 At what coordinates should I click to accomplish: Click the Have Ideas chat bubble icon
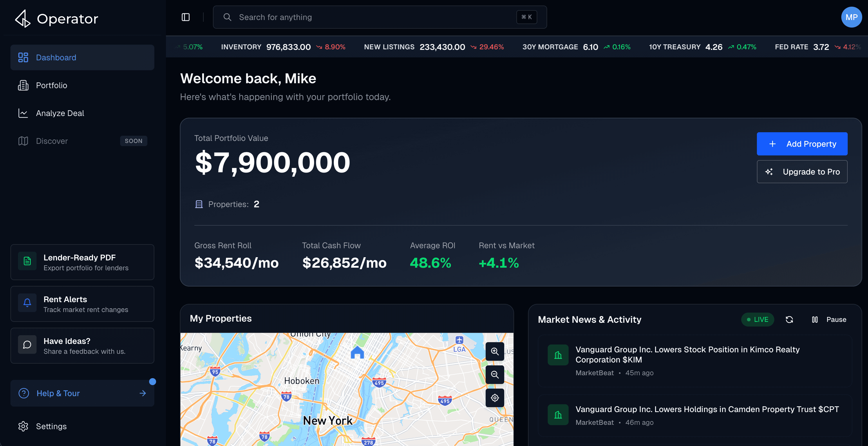point(27,344)
